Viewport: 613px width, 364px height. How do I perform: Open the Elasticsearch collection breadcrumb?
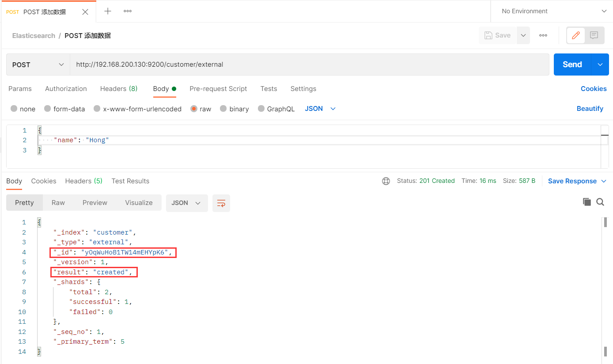[x=34, y=36]
